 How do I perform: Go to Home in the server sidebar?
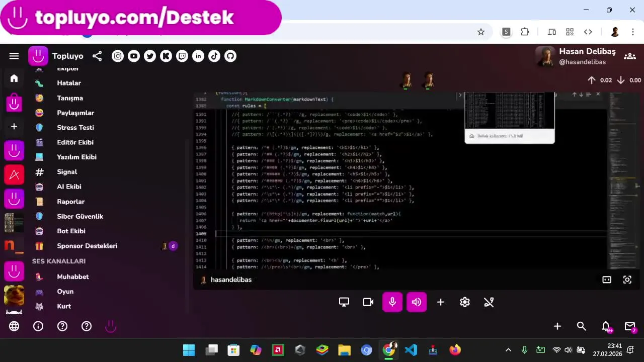14,78
